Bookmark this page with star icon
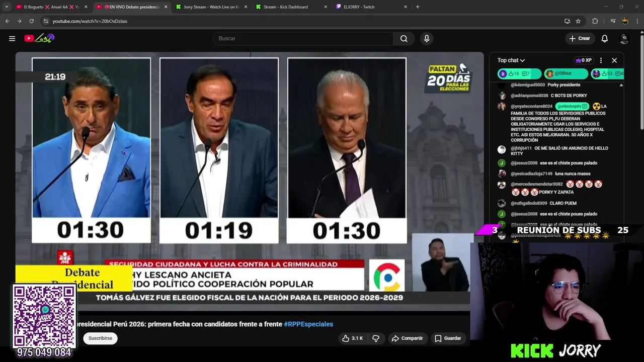This screenshot has width=644, height=362. (578, 21)
